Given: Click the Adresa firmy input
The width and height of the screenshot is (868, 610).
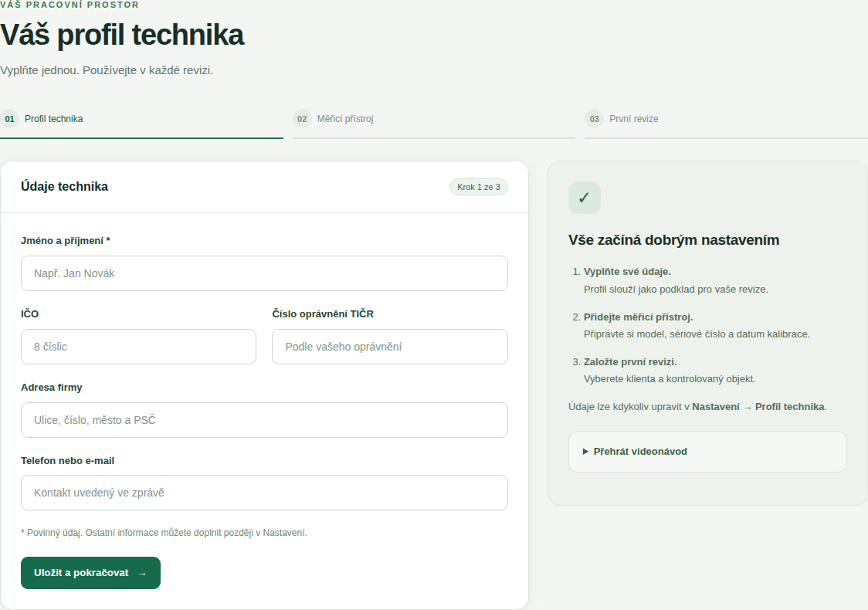Looking at the screenshot, I should tap(264, 420).
